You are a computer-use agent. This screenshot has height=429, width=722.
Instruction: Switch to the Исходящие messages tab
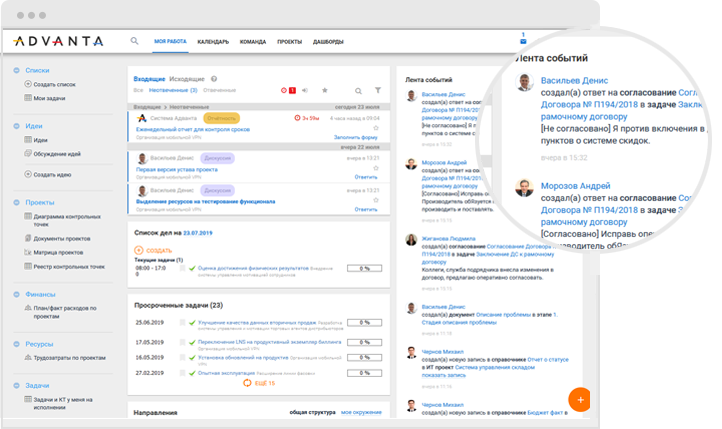pyautogui.click(x=186, y=79)
